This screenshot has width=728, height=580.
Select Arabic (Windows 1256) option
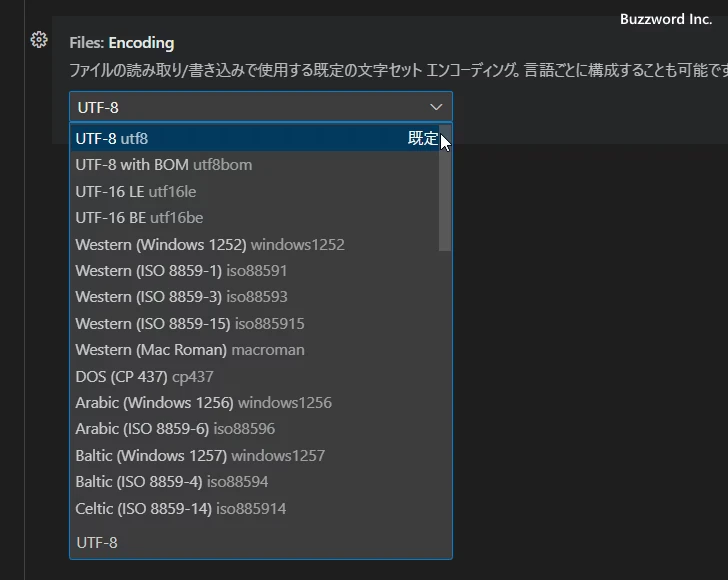(203, 403)
